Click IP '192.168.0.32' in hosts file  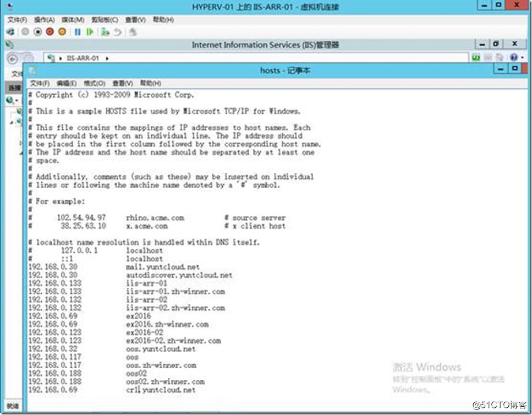[x=53, y=349]
